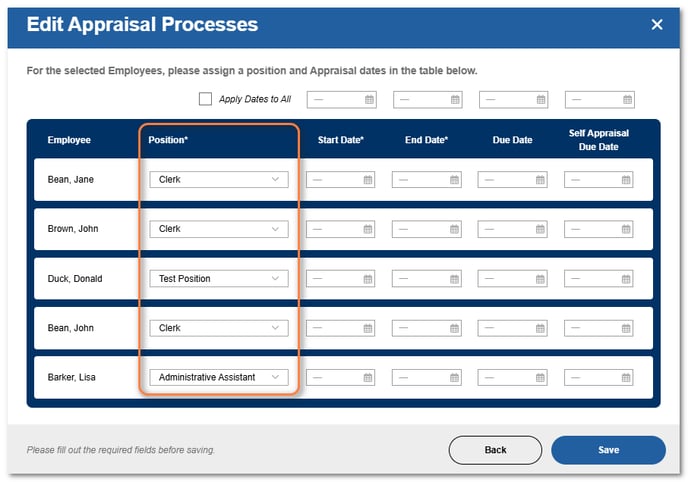Open calendar for Brown, John End Date

point(454,229)
